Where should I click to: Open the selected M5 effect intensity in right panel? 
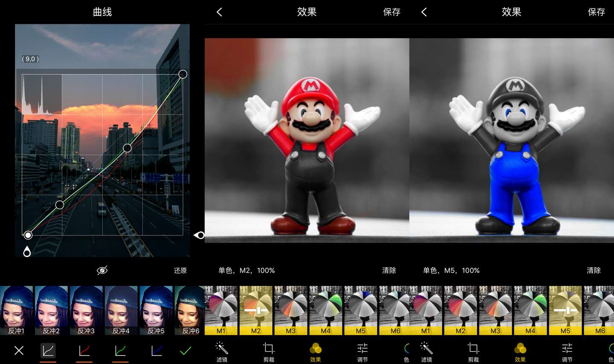click(565, 310)
